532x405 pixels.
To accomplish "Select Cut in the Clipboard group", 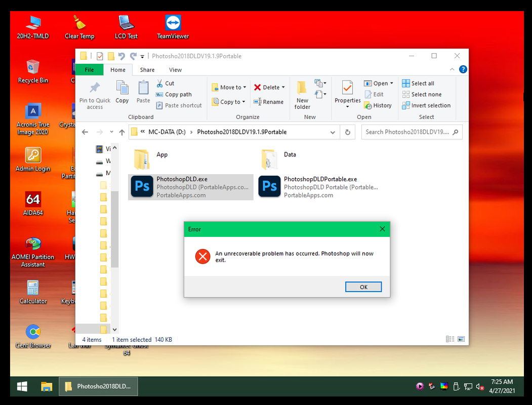I will (165, 84).
